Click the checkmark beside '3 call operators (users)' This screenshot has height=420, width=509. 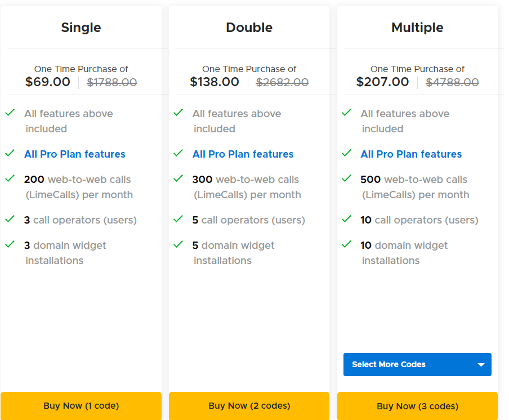click(x=10, y=220)
